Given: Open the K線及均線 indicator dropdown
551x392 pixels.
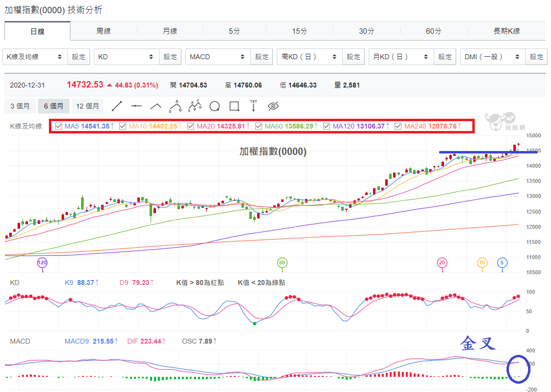Looking at the screenshot, I should [35, 57].
